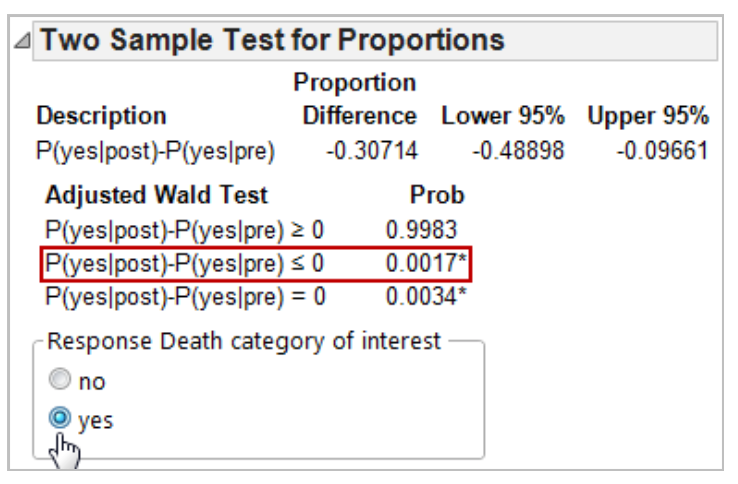Click the Proportion Difference column header
The height and width of the screenshot is (484, 738).
click(359, 99)
